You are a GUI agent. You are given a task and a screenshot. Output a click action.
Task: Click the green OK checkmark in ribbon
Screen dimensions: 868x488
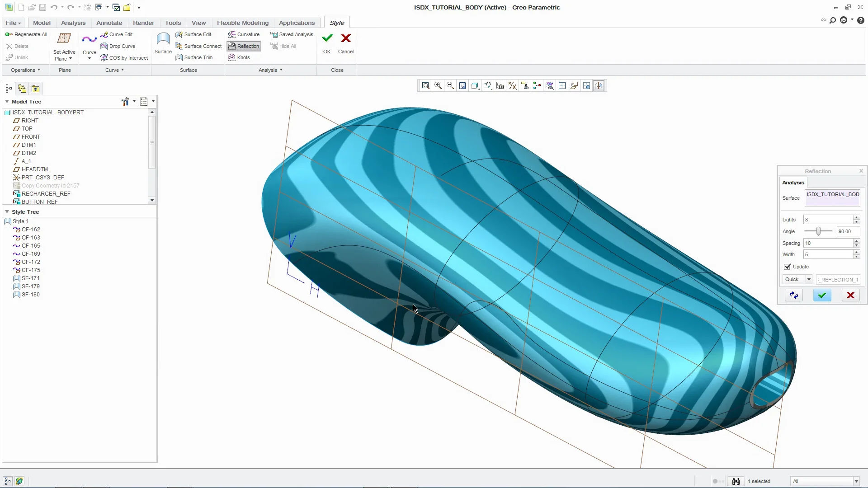pyautogui.click(x=327, y=39)
